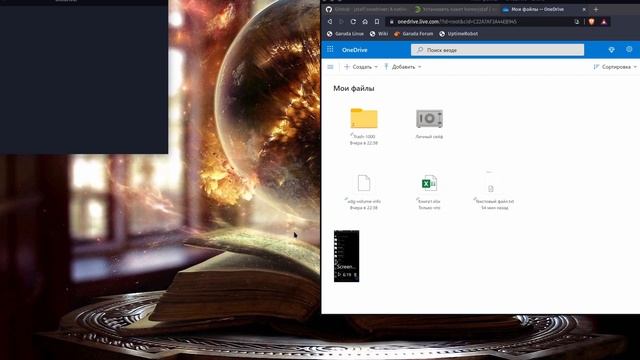Open the xdg-volume-info file
640x360 pixels.
click(x=364, y=183)
